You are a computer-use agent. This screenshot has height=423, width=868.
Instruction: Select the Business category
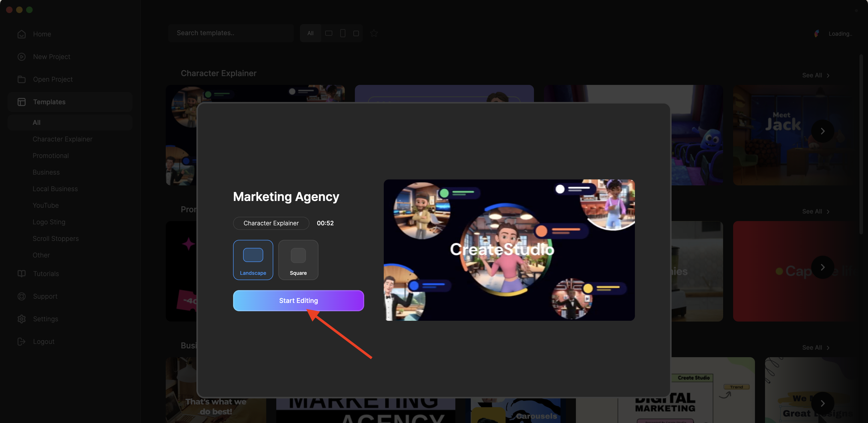(46, 172)
